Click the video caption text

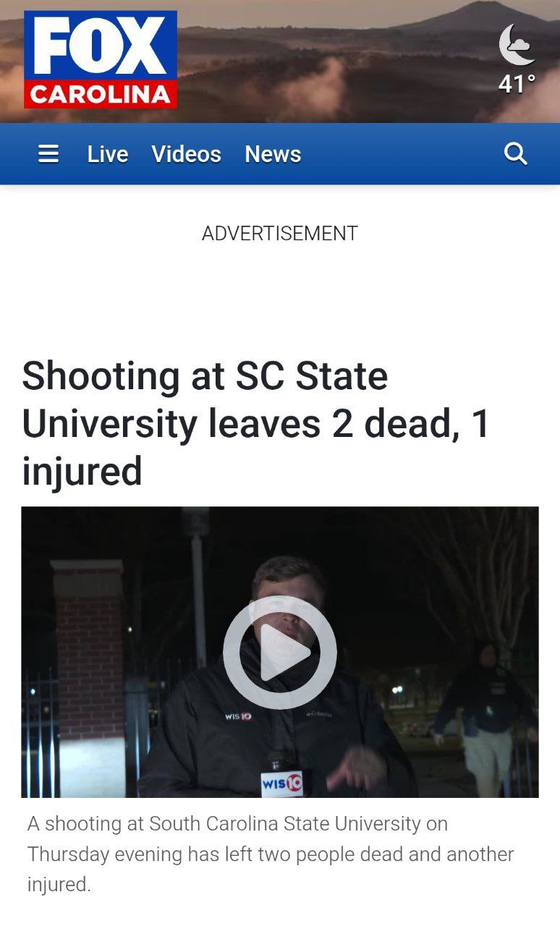pyautogui.click(x=271, y=854)
